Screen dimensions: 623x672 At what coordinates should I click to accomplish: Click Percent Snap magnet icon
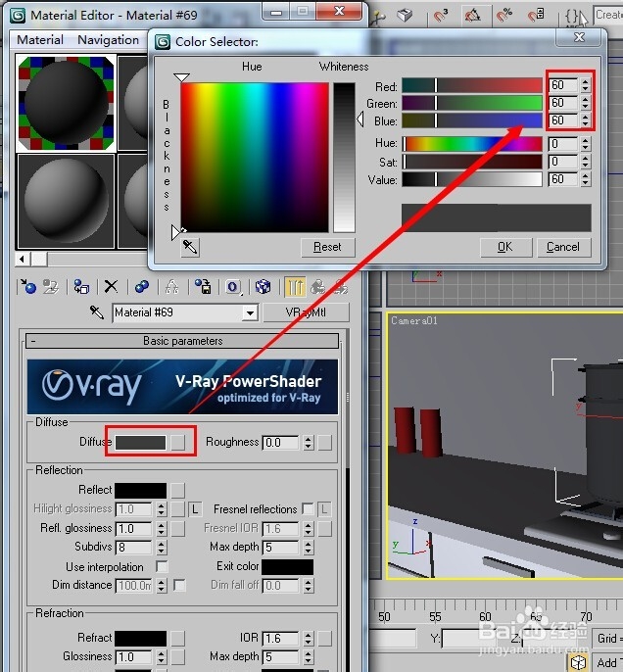[504, 16]
